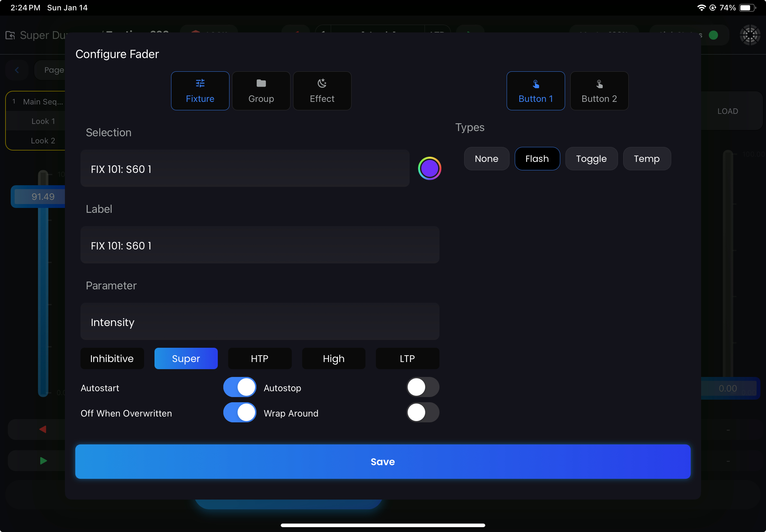Toggle the Wrap Around switch on
Screen dimensions: 766x532
pyautogui.click(x=421, y=413)
